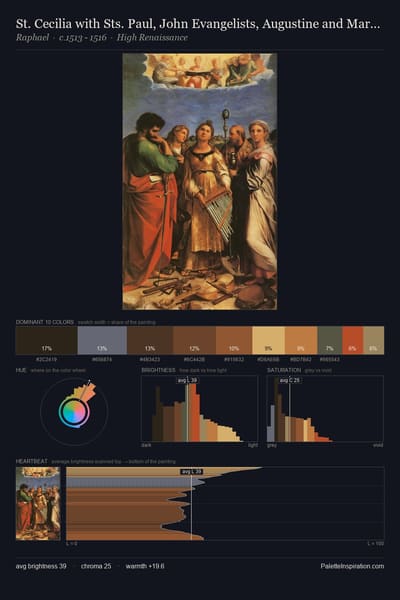Click the 'light' axis label under brightness

point(253,445)
